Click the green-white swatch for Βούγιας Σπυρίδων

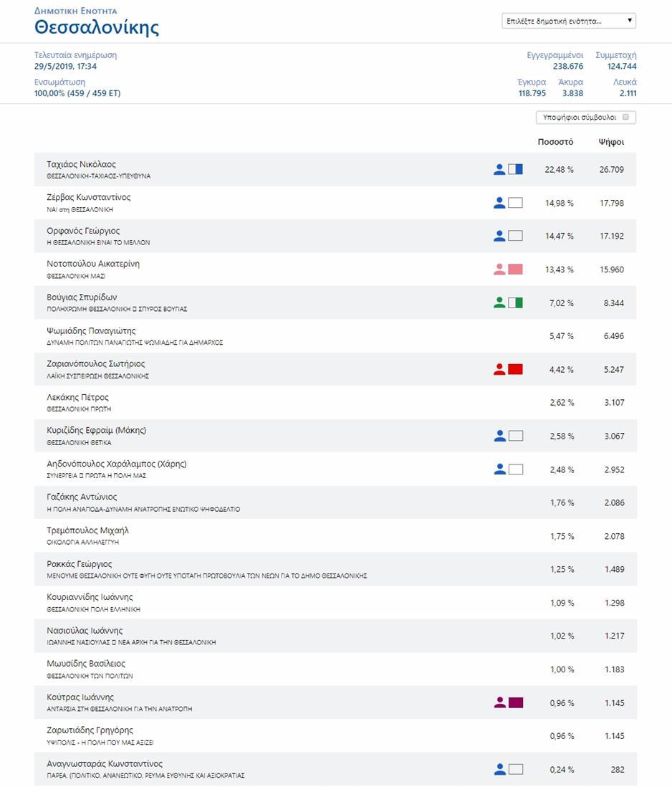point(515,303)
